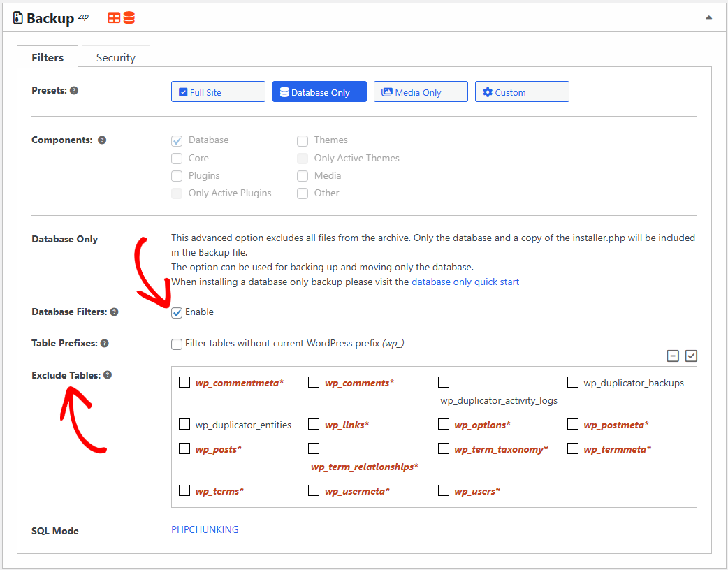Image resolution: width=728 pixels, height=570 pixels.
Task: Exclude the wp_commentmeta table
Action: coord(184,382)
